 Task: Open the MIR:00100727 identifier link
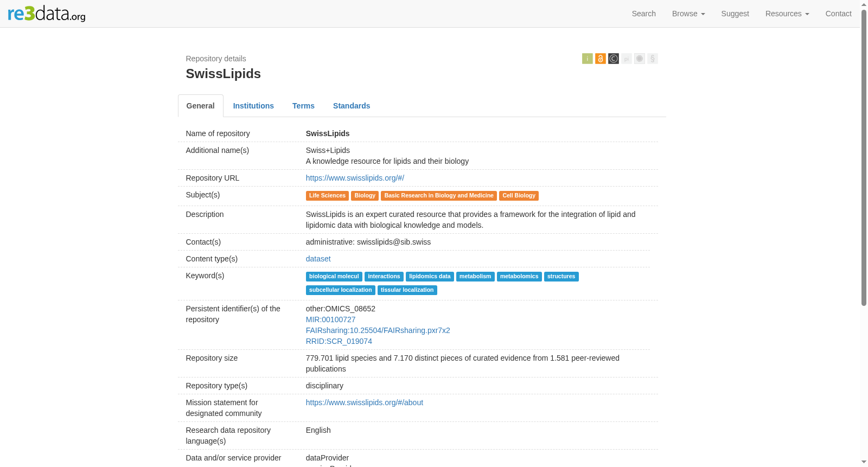click(x=330, y=319)
